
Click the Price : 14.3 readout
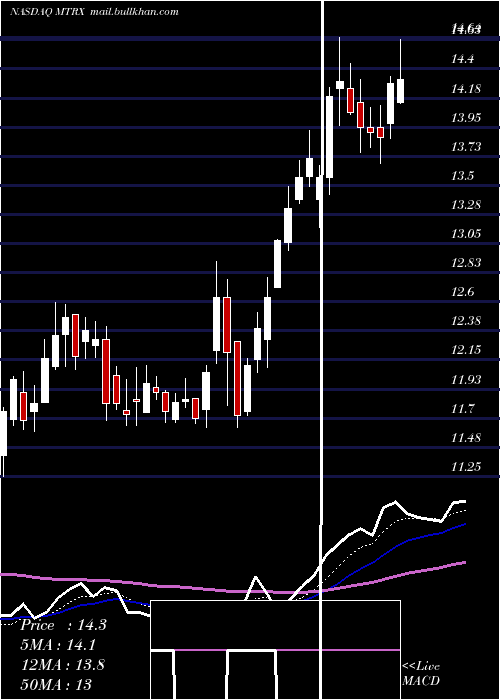pyautogui.click(x=63, y=625)
